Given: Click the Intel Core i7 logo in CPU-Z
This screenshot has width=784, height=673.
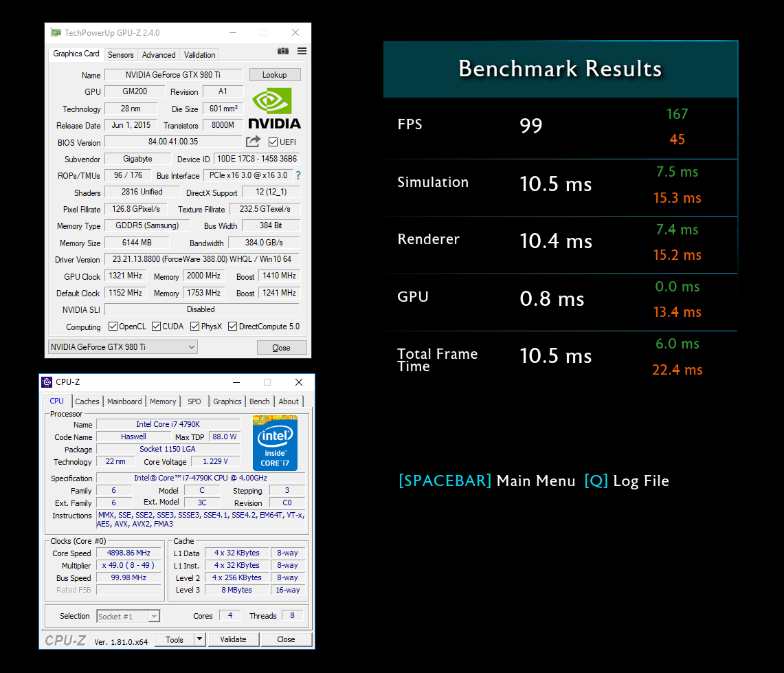Looking at the screenshot, I should [275, 443].
